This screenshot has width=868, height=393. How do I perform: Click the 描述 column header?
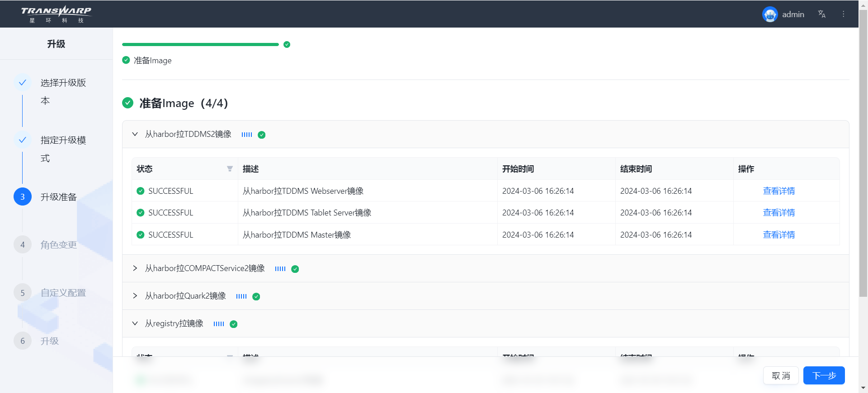click(x=368, y=168)
